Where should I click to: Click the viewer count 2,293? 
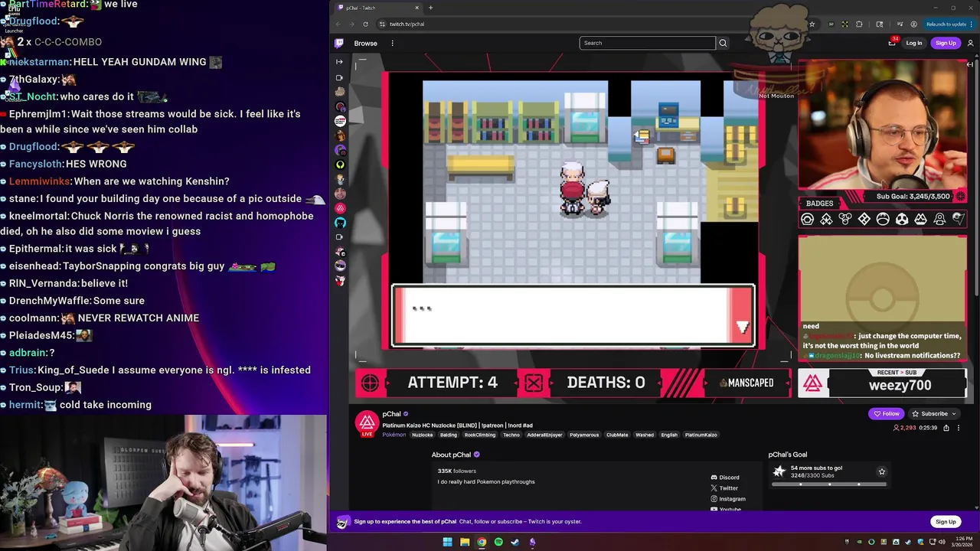pos(904,428)
